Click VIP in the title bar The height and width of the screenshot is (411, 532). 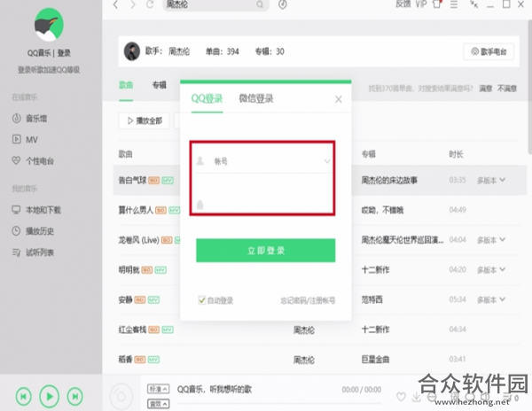pos(421,4)
